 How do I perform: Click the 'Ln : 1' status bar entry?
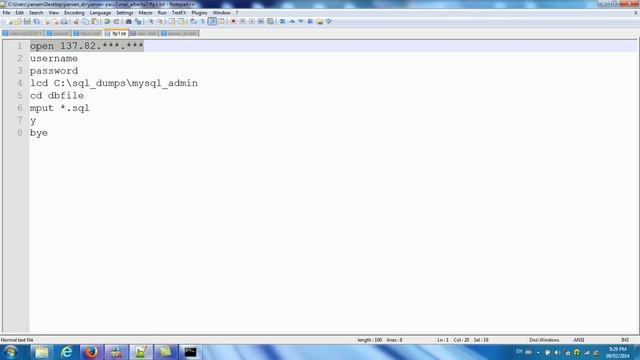(443, 340)
